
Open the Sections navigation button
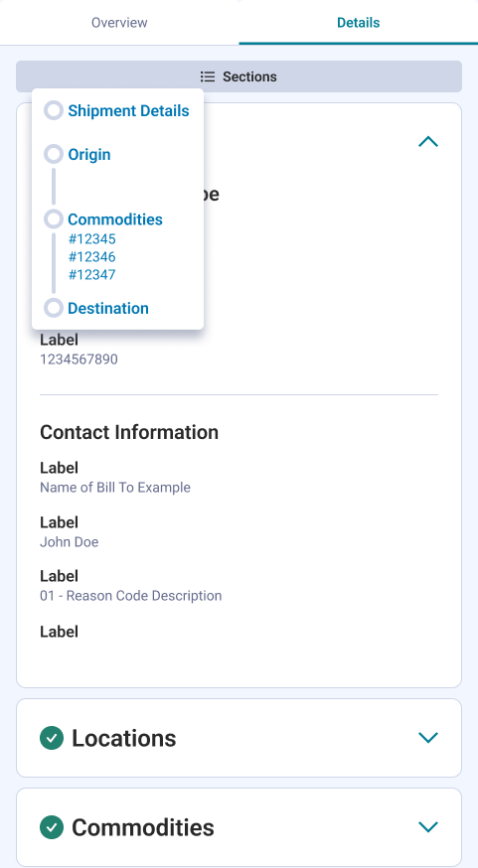(239, 76)
